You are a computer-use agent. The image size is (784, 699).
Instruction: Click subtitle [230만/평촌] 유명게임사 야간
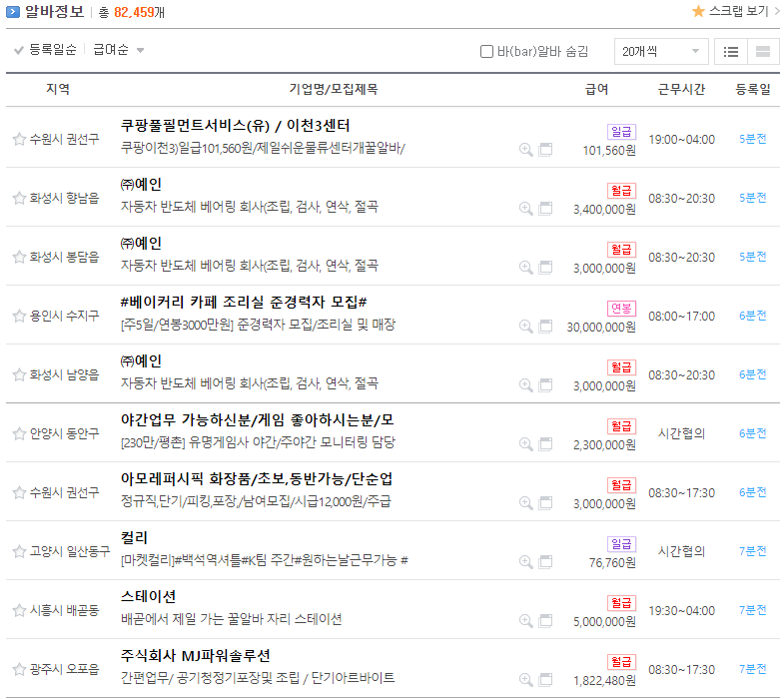point(258,442)
